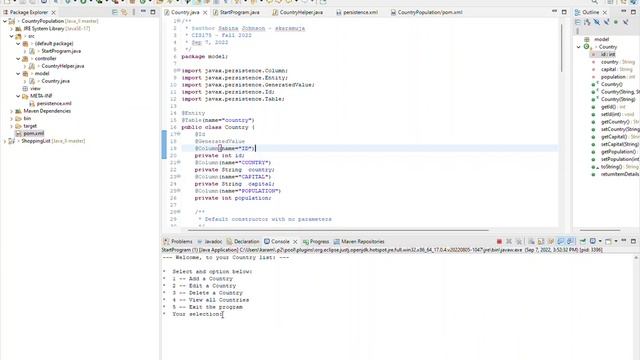
Task: Show the Progress view tab
Action: pos(316,242)
